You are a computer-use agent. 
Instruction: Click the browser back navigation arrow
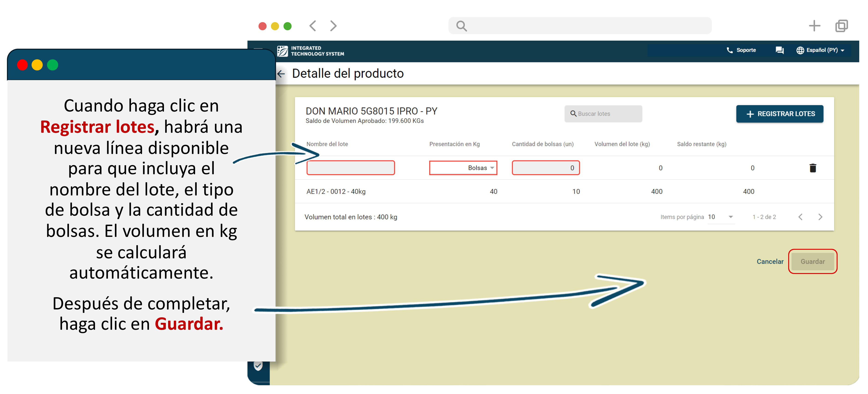313,26
